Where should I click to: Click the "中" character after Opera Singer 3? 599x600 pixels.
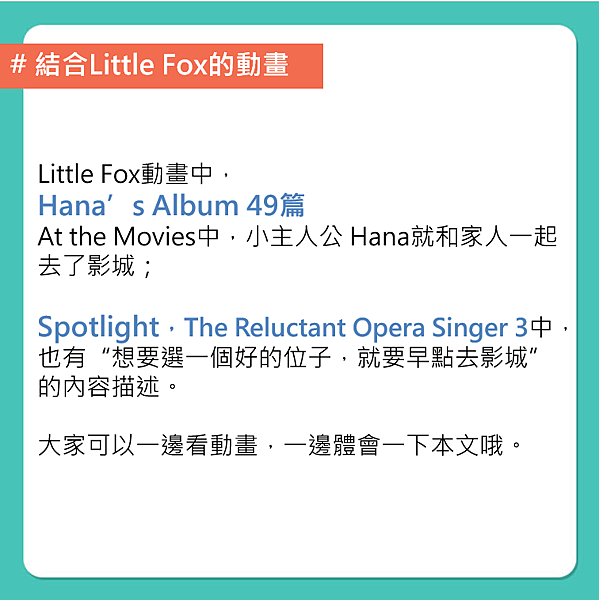(541, 328)
